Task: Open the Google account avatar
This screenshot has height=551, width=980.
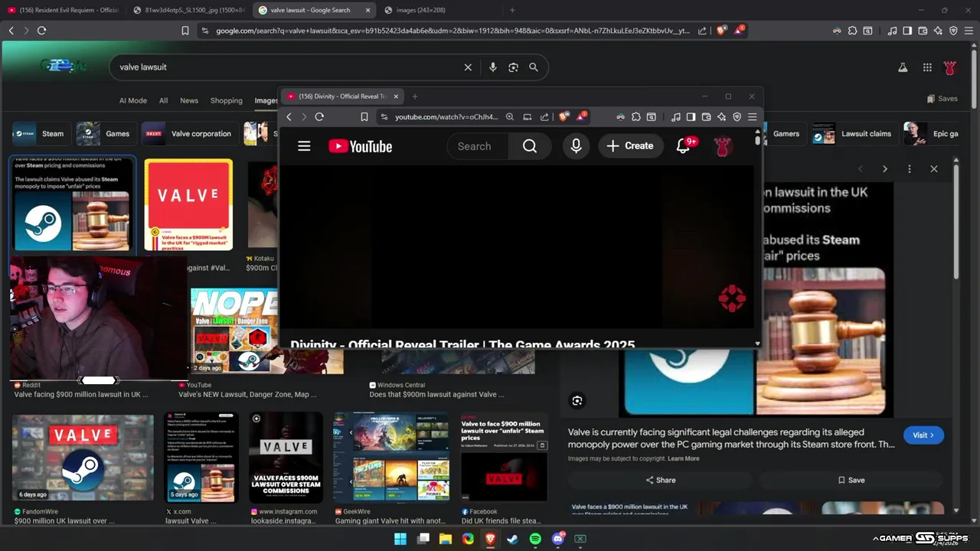Action: point(950,67)
